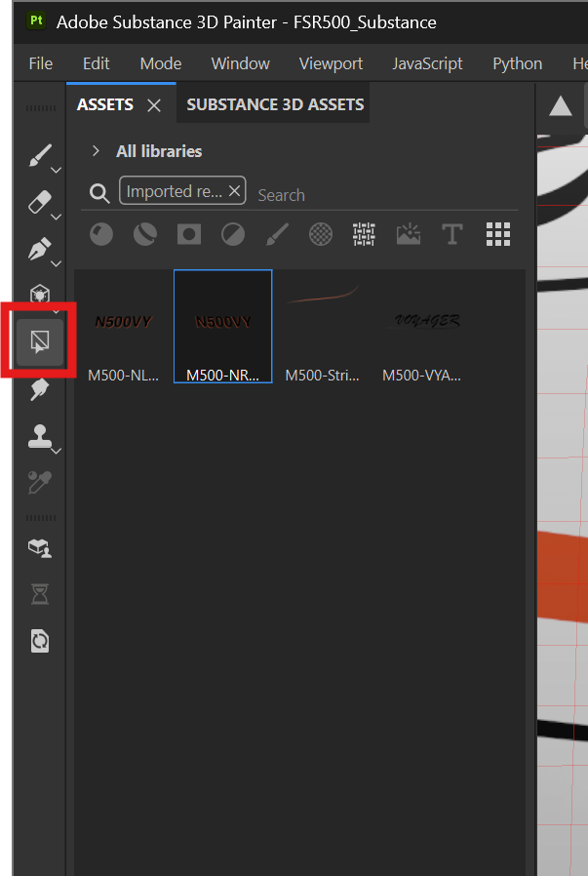This screenshot has width=588, height=876.
Task: Open the Window menu
Action: (x=241, y=63)
